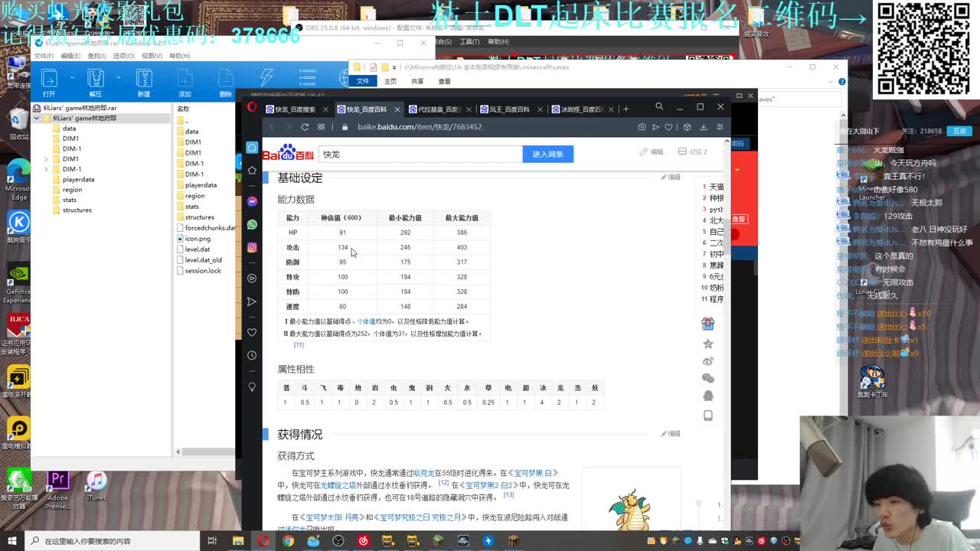The height and width of the screenshot is (551, 980).
Task: Open WhatsApp in the Opera sidebar
Action: [x=252, y=224]
